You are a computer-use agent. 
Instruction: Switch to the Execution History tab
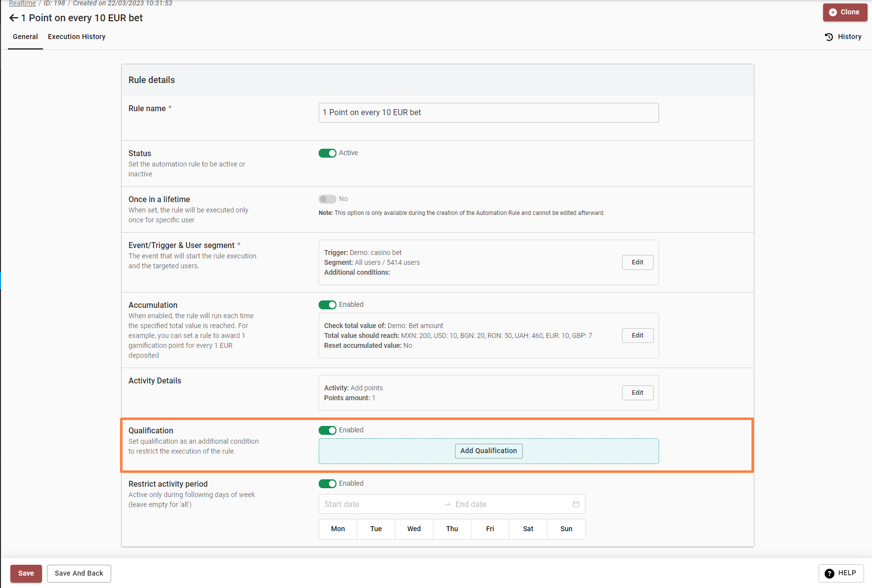77,37
